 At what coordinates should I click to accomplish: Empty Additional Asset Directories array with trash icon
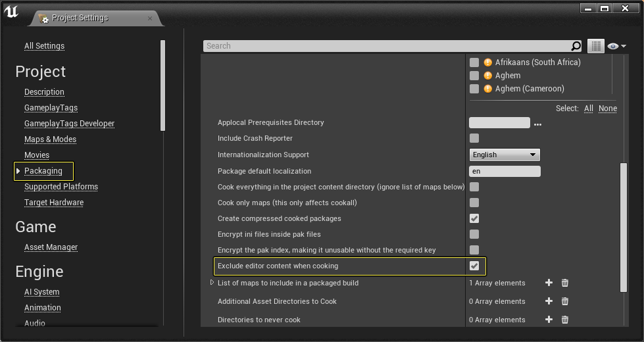tap(564, 301)
